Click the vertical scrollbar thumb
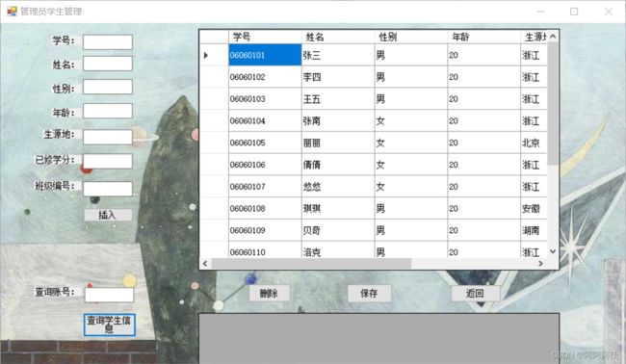This screenshot has width=626, height=364. click(x=553, y=103)
